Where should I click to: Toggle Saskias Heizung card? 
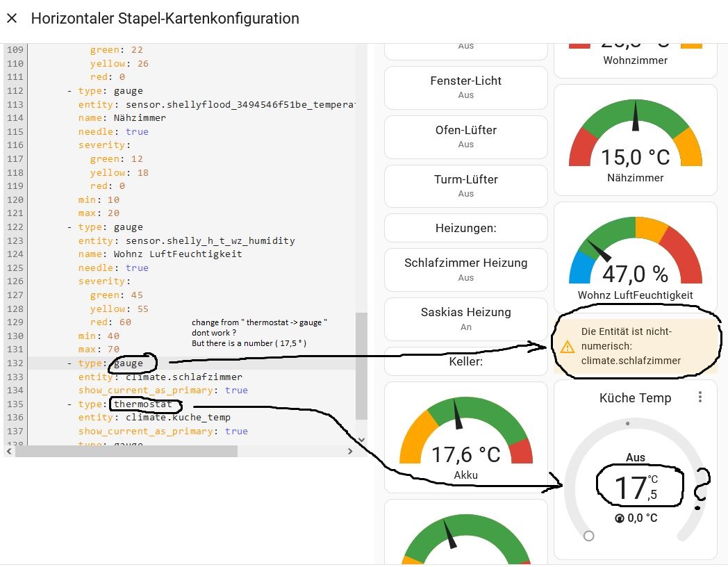465,319
